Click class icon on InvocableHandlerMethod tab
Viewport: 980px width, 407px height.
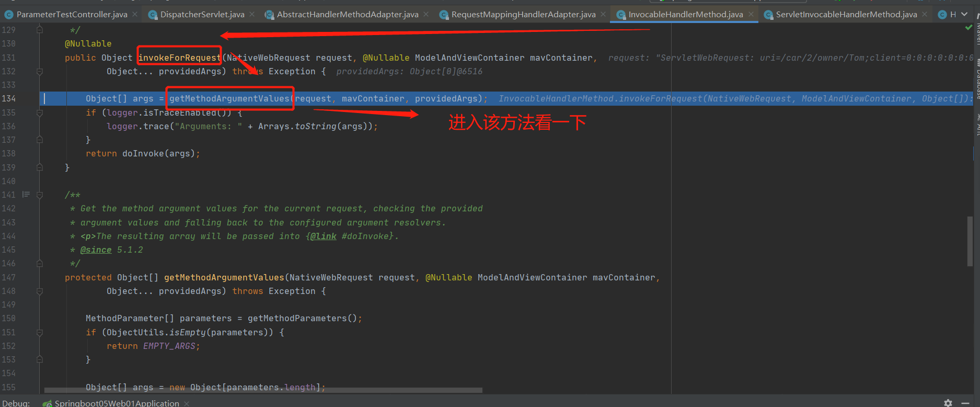[620, 15]
